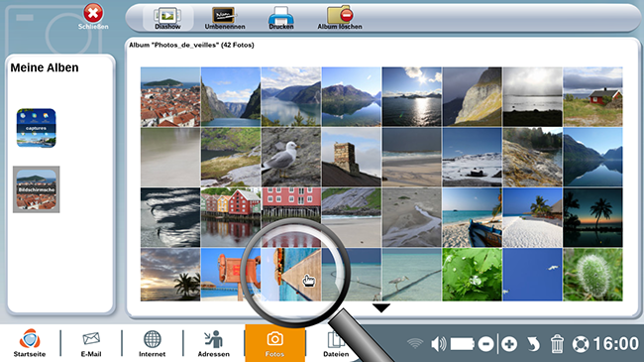Open the green leaves photo

point(472,275)
